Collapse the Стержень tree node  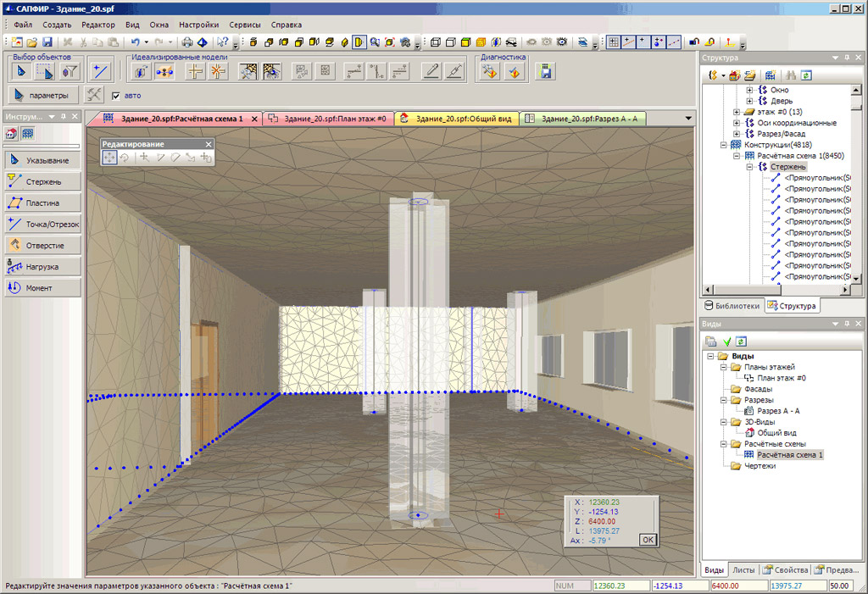[749, 167]
